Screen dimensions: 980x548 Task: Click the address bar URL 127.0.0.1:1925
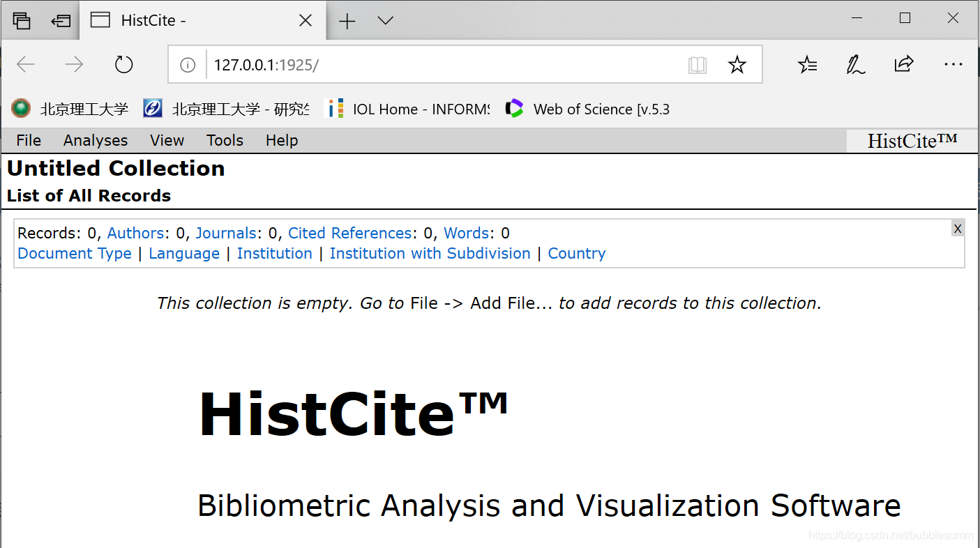click(x=266, y=65)
